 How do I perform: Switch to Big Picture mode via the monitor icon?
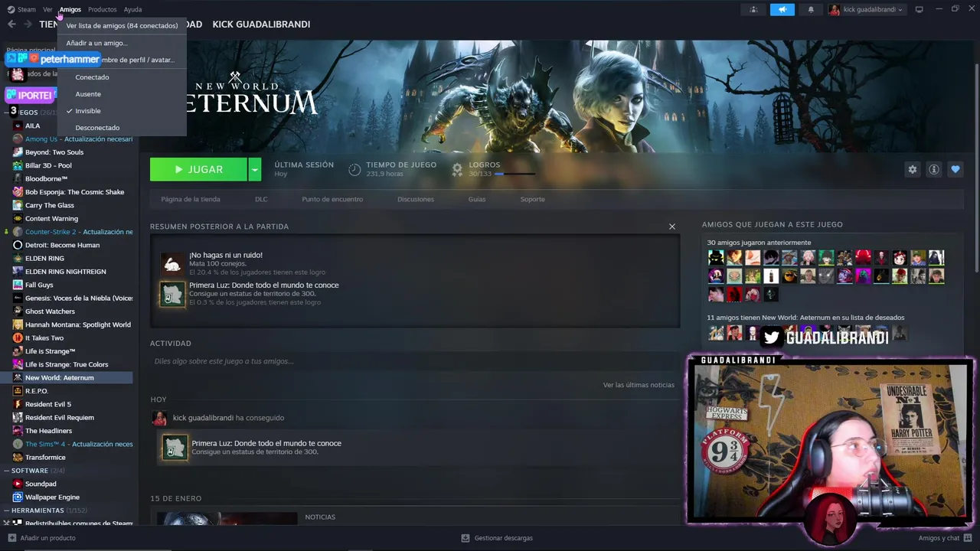point(920,9)
